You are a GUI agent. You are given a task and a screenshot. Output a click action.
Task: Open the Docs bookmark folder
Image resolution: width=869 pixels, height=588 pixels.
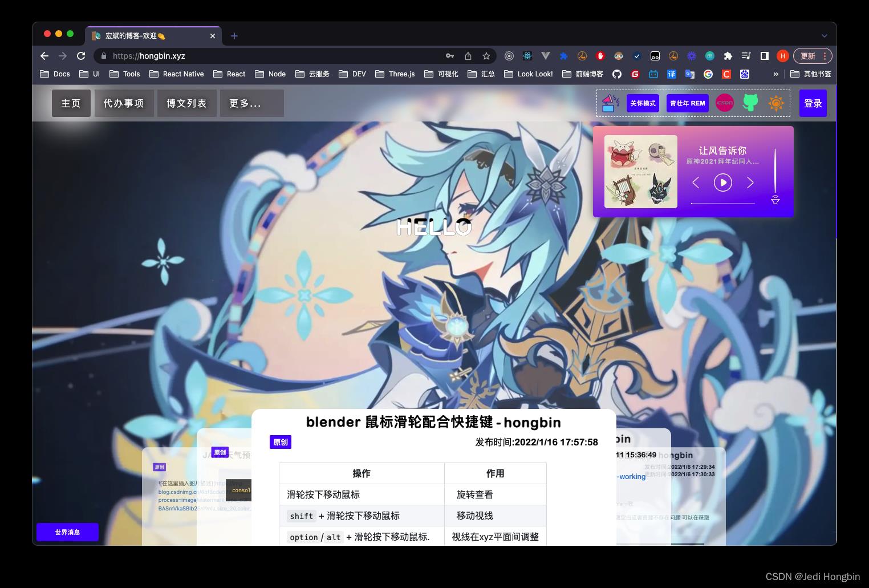[x=55, y=74]
